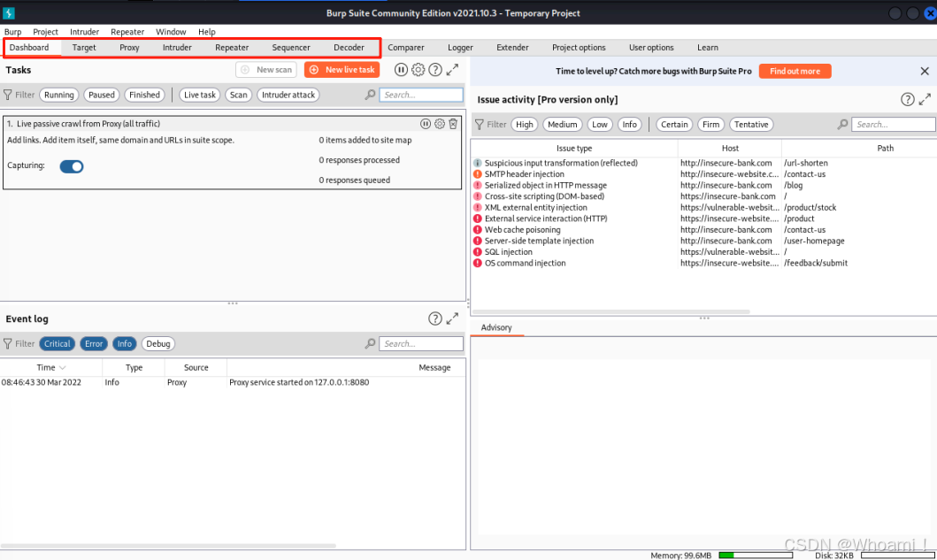The width and height of the screenshot is (937, 560).
Task: Click info icon of Suspicious input transformation
Action: point(478,163)
